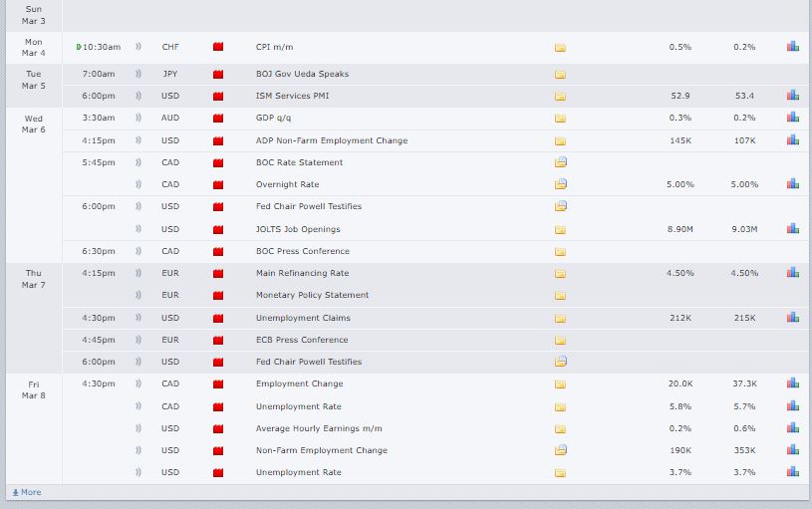812x509 pixels.
Task: Expand the More events link at bottom
Action: pos(26,492)
